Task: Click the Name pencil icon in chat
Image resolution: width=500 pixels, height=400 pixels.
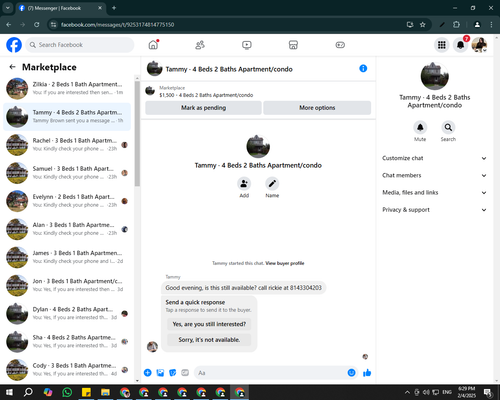Action: pos(272,184)
